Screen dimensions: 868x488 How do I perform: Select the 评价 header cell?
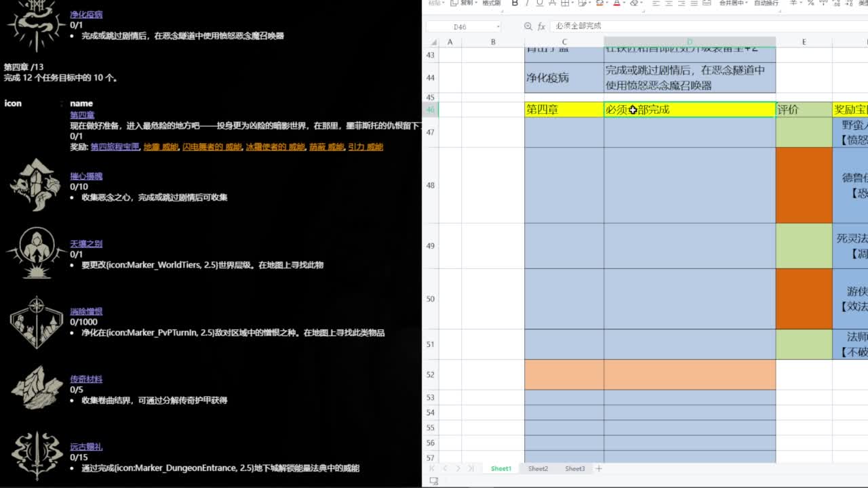click(804, 109)
